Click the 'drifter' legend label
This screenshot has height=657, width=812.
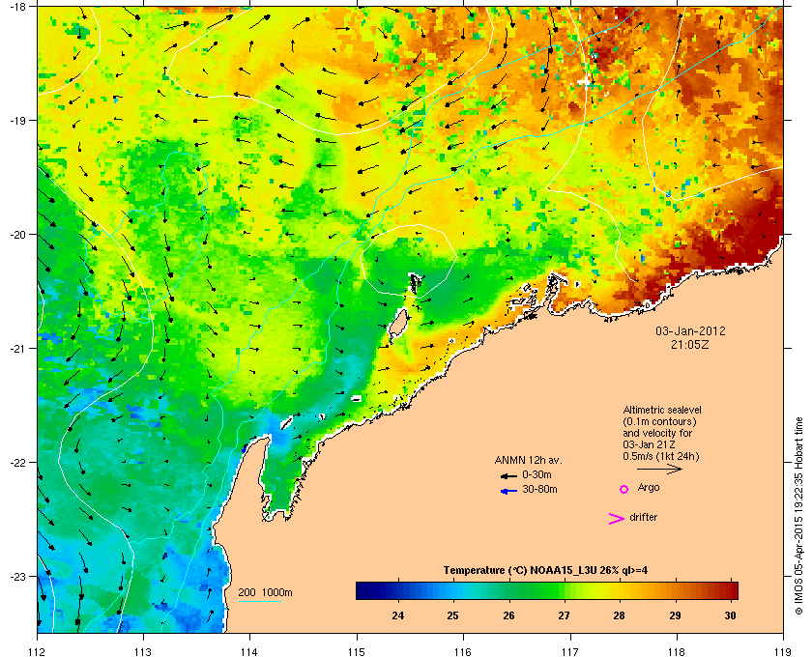(x=643, y=517)
